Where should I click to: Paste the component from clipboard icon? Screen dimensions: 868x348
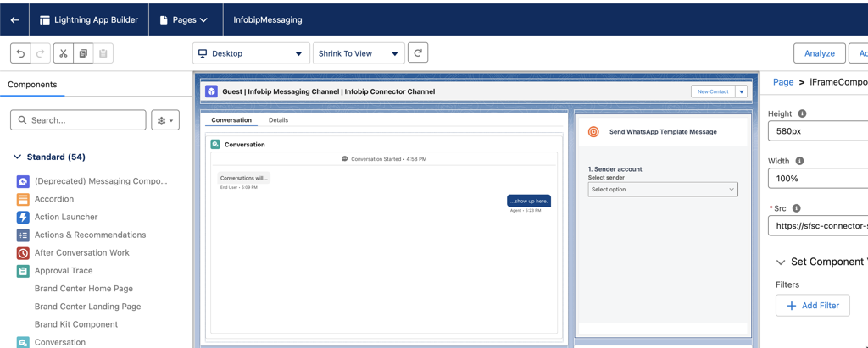click(x=103, y=53)
